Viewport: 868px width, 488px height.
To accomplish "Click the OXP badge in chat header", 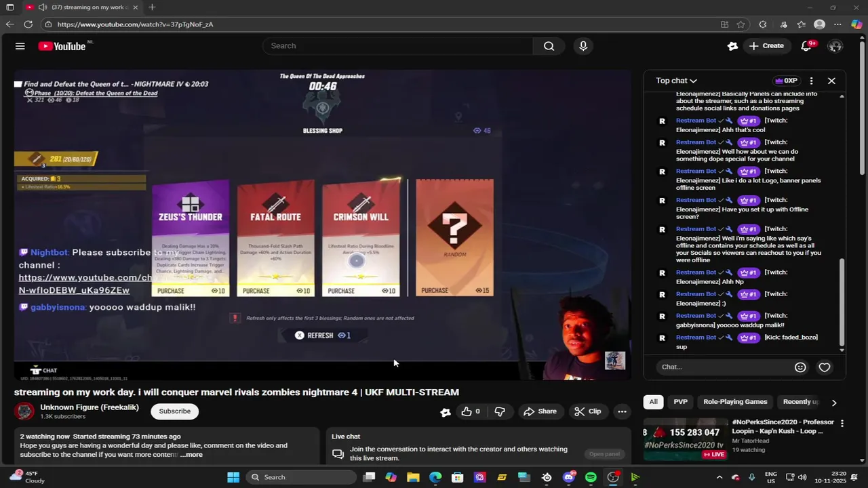I will [786, 81].
